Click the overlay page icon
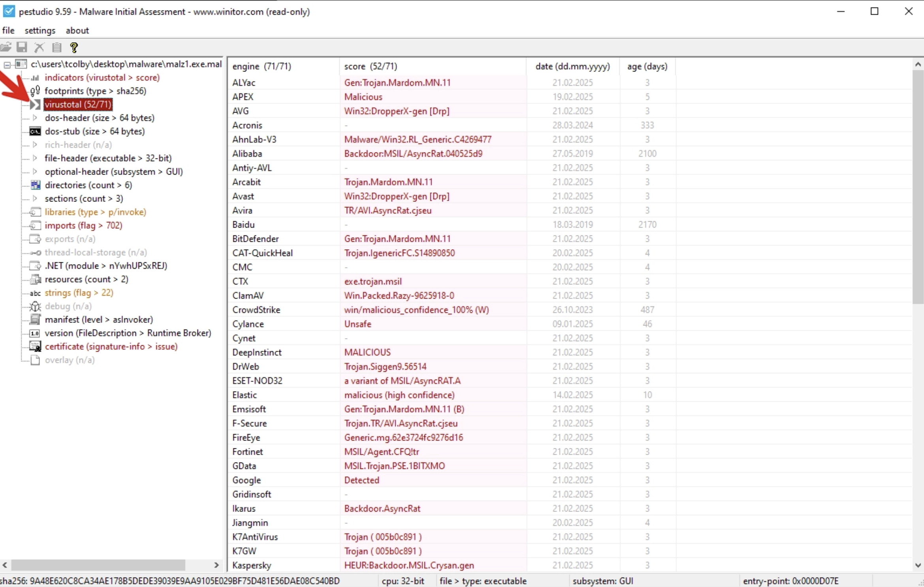This screenshot has height=587, width=924. tap(35, 360)
